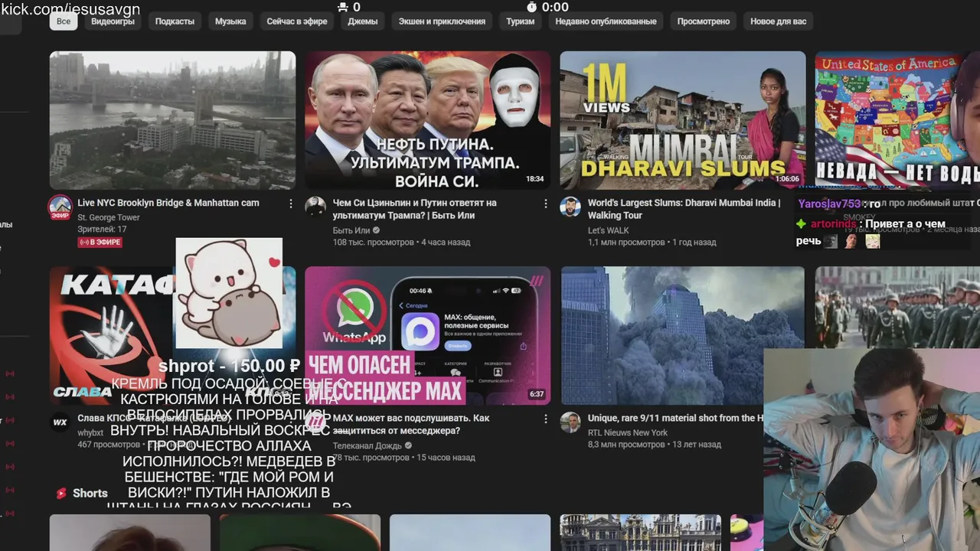This screenshot has height=551, width=980.
Task: Open the 9/11 material video thumbnail
Action: [x=682, y=335]
